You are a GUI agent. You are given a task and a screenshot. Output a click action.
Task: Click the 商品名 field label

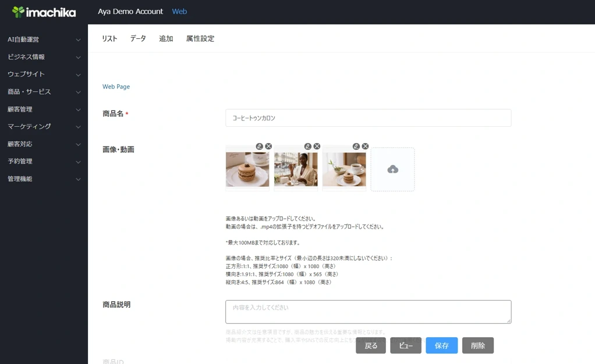pos(113,114)
